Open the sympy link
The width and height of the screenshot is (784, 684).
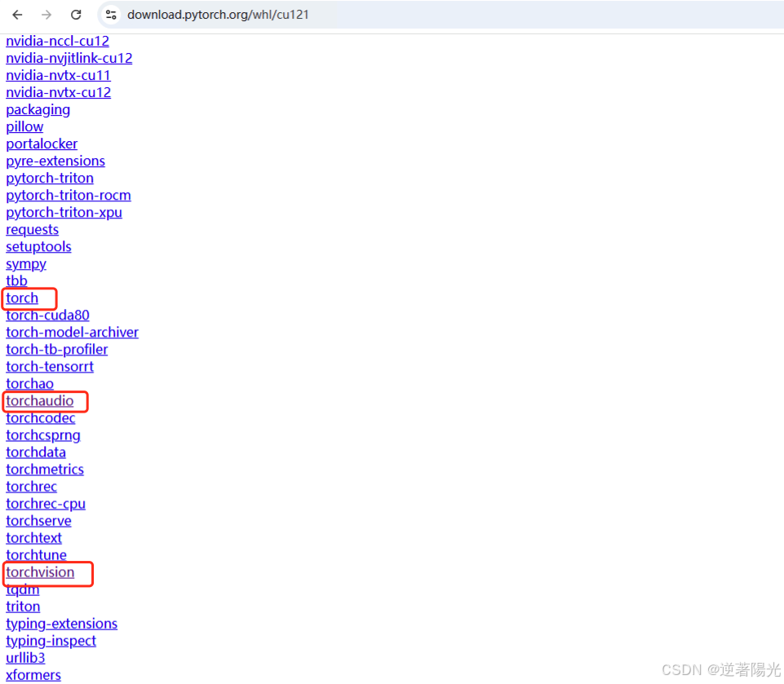pyautogui.click(x=26, y=264)
